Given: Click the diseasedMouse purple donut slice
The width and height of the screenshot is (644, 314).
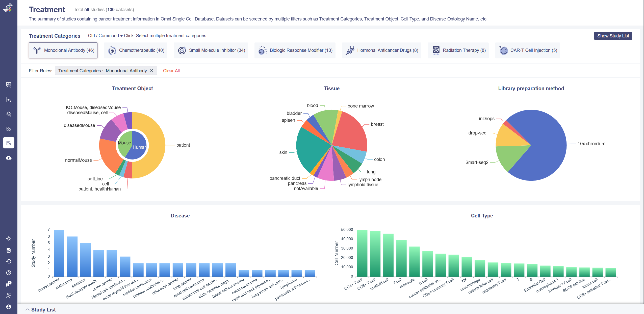Looking at the screenshot, I should (111, 130).
